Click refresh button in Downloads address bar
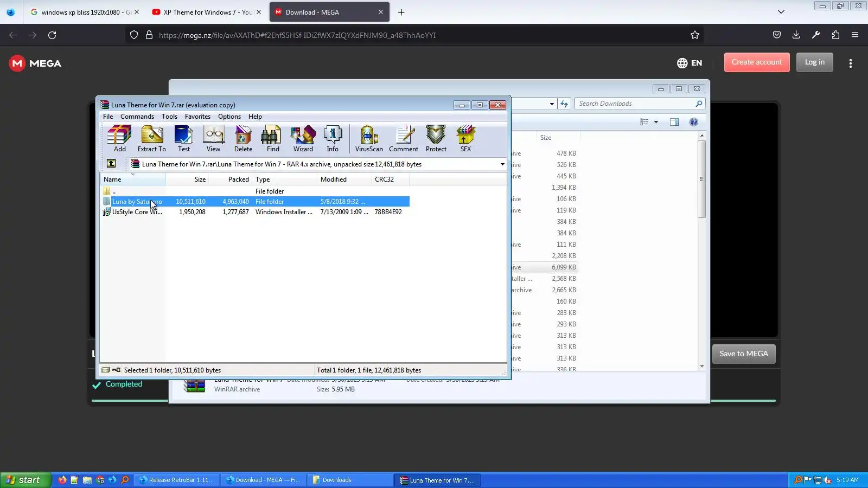 [x=564, y=104]
